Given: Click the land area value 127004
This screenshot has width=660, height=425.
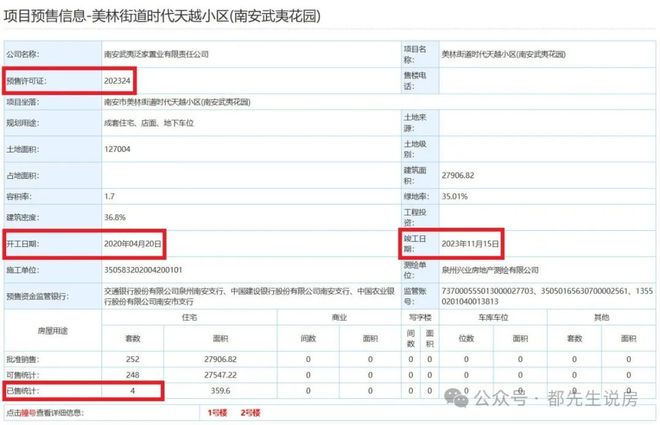Looking at the screenshot, I should 117,149.
